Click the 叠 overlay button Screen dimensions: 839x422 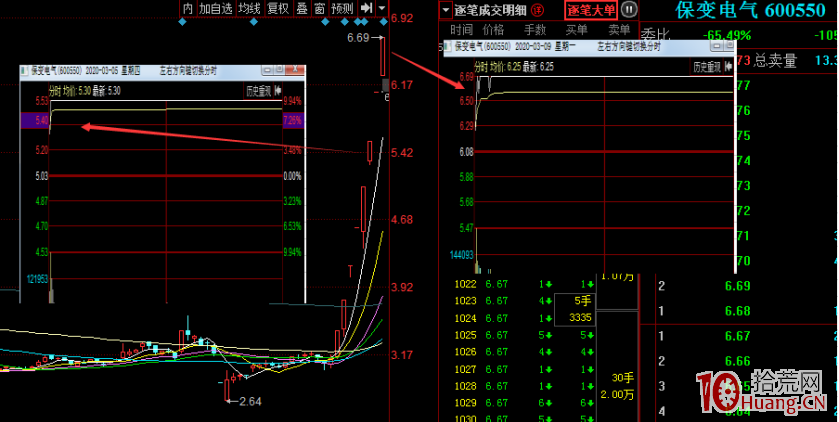(x=302, y=8)
